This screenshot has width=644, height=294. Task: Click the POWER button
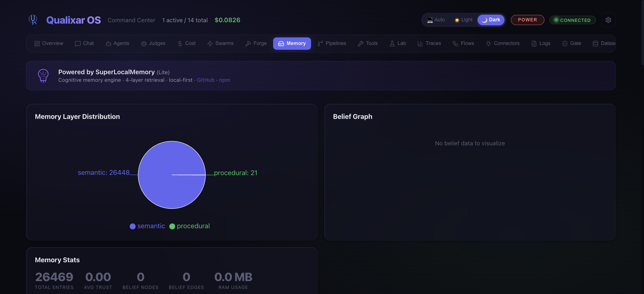(x=527, y=20)
